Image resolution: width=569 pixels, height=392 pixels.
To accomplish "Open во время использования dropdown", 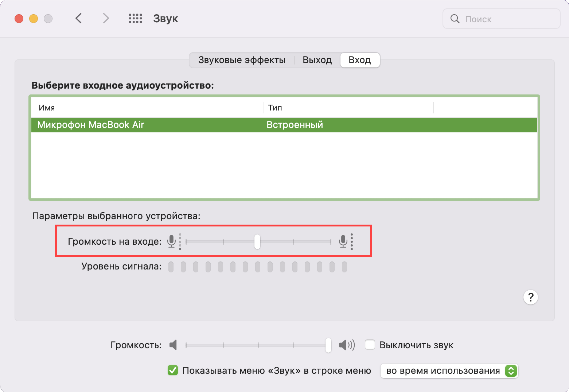I will (449, 371).
